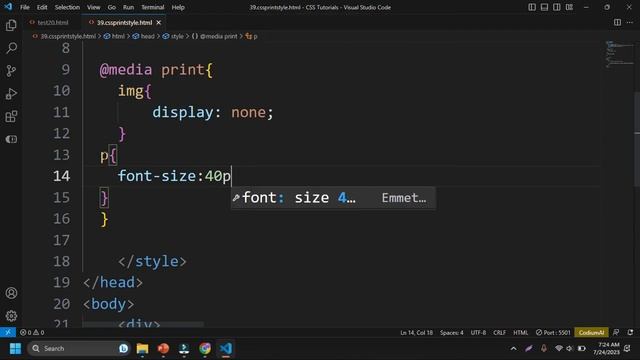640x360 pixels.
Task: Open the Wi-Fi network tray icon
Action: pos(559,349)
